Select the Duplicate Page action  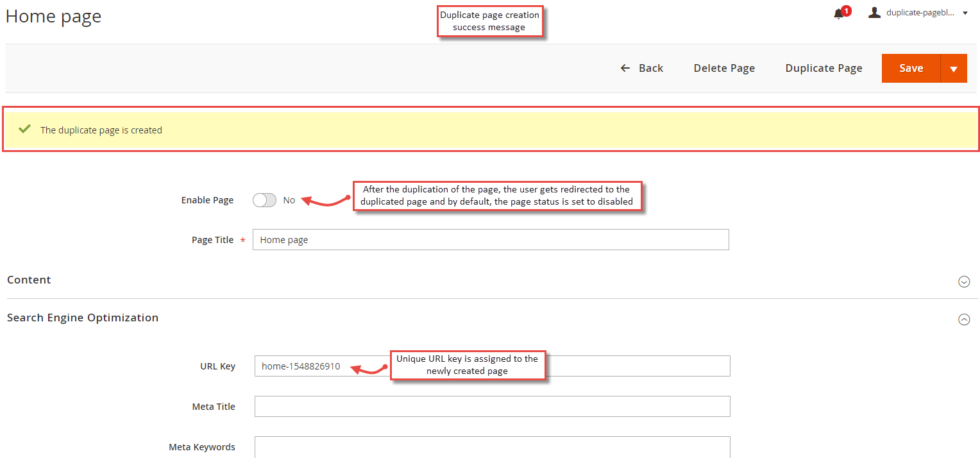(824, 68)
